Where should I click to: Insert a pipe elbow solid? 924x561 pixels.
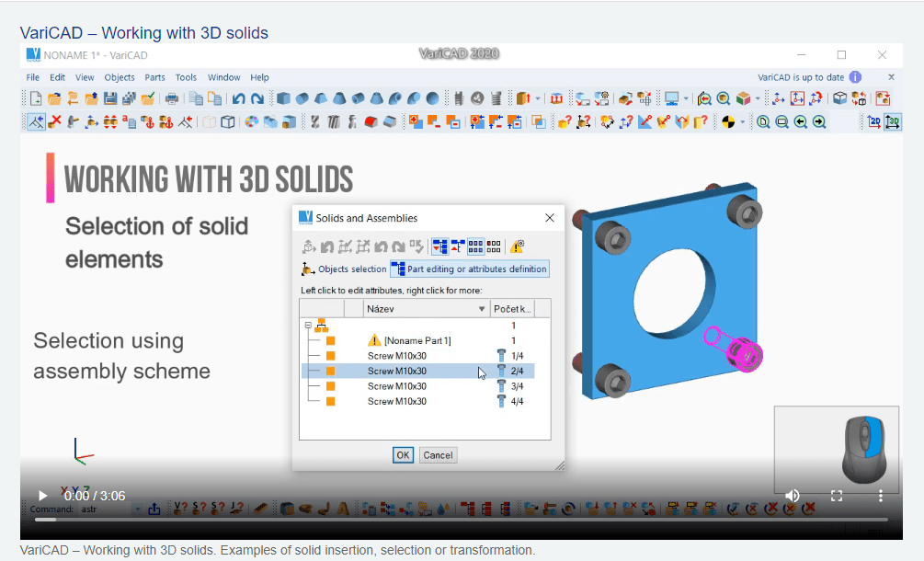coord(395,98)
